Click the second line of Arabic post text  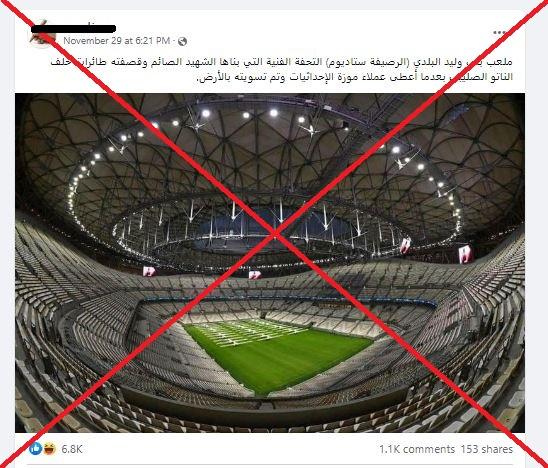(x=355, y=77)
